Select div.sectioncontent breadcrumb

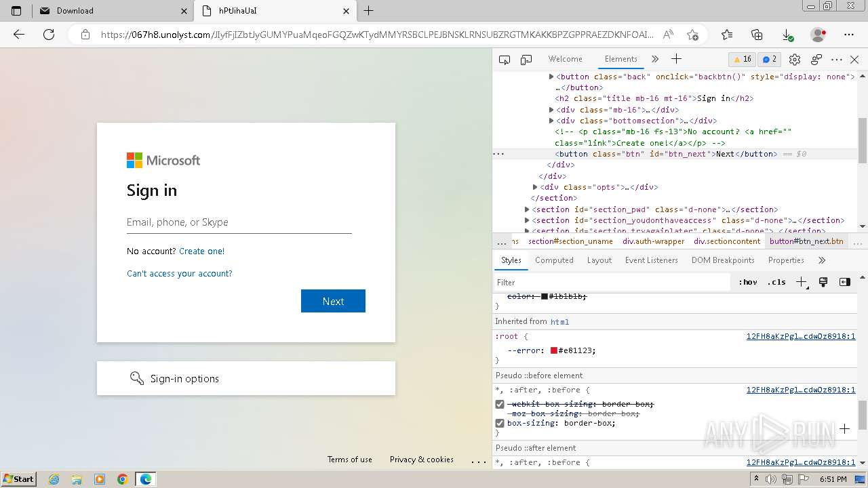[727, 241]
